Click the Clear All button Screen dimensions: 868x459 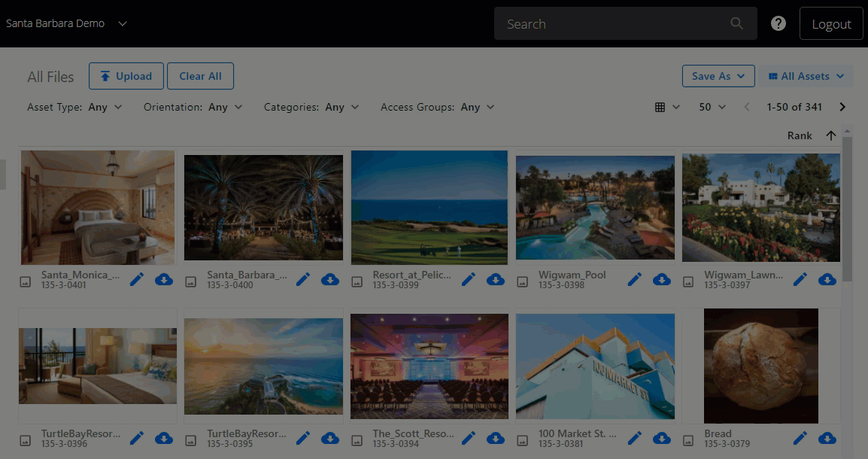(200, 76)
